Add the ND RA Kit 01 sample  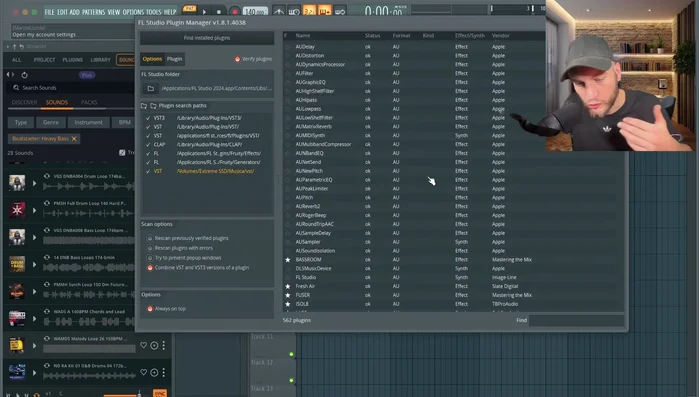click(x=154, y=372)
